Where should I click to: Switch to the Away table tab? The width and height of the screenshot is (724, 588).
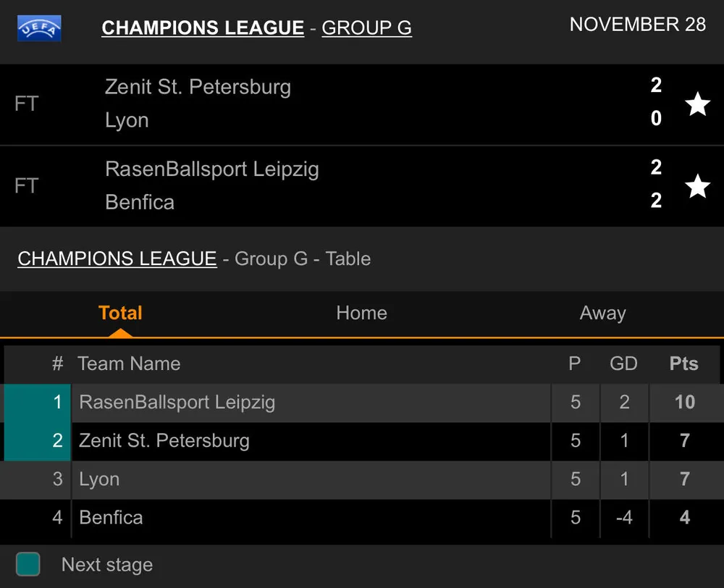pos(602,313)
